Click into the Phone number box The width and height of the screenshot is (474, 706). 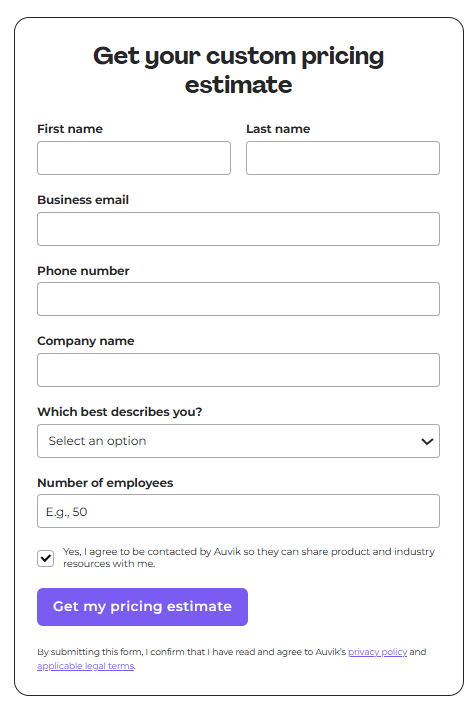click(x=238, y=299)
